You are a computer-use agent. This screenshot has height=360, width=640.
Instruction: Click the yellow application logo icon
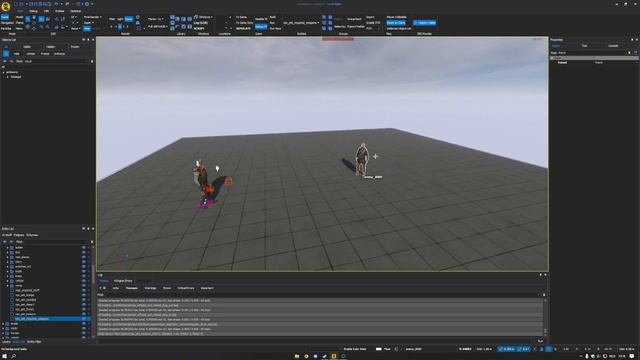pyautogui.click(x=6, y=6)
